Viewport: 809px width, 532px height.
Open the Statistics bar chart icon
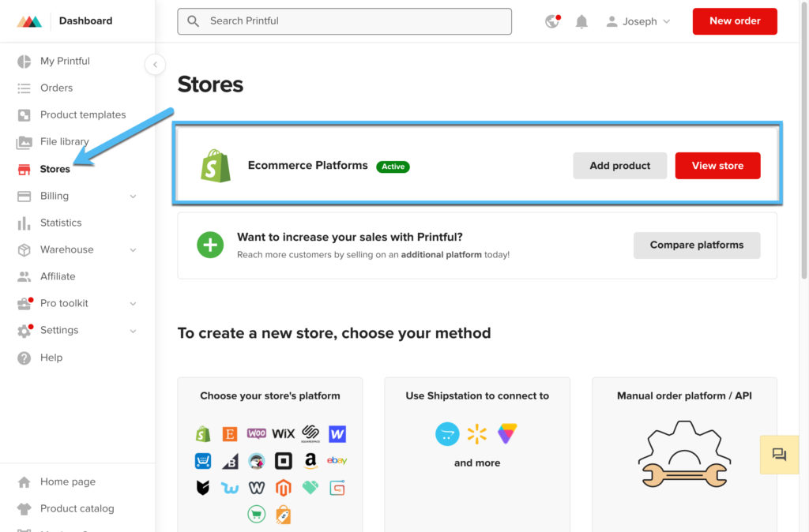[24, 223]
